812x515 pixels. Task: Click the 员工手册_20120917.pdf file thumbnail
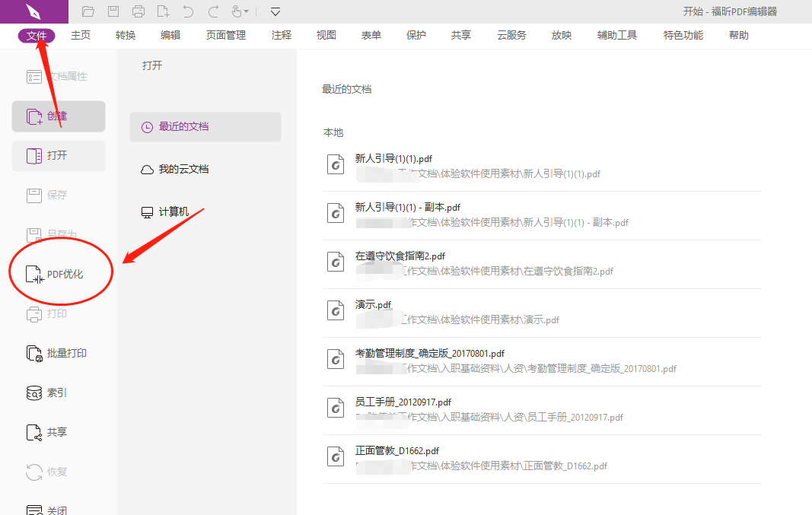pyautogui.click(x=336, y=407)
